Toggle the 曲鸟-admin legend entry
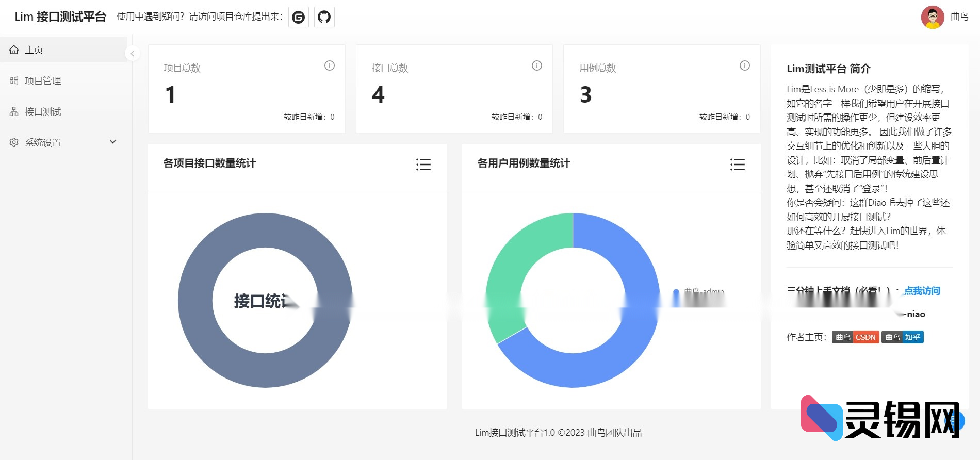The image size is (980, 460). [x=699, y=292]
